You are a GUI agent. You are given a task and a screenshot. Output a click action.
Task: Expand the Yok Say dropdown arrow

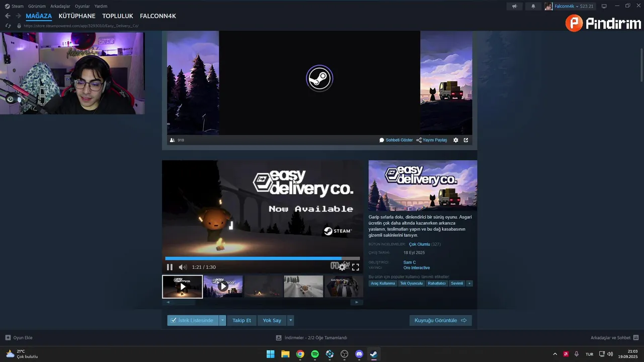point(290,320)
